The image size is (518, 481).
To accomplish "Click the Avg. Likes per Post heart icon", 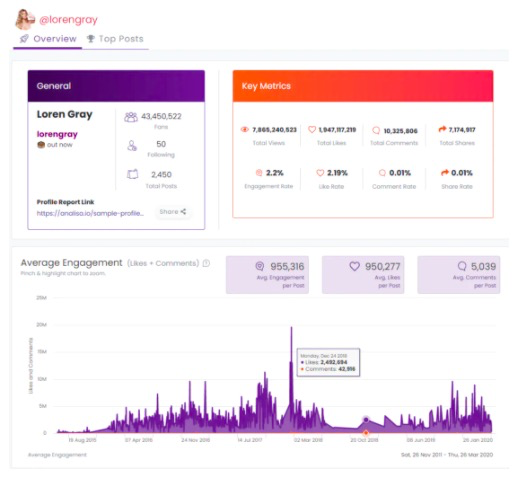I will click(355, 266).
